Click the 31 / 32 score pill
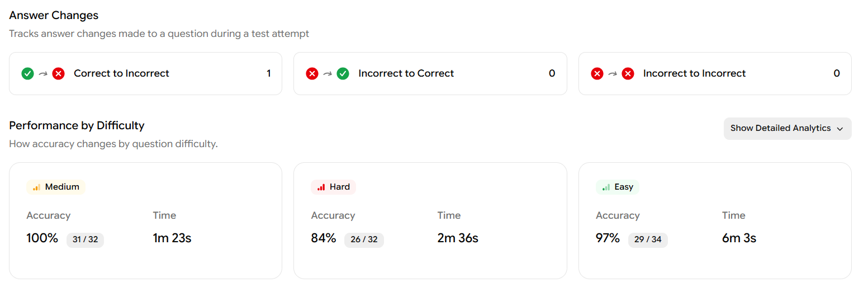Screen dimensions: 868x287 [85, 239]
